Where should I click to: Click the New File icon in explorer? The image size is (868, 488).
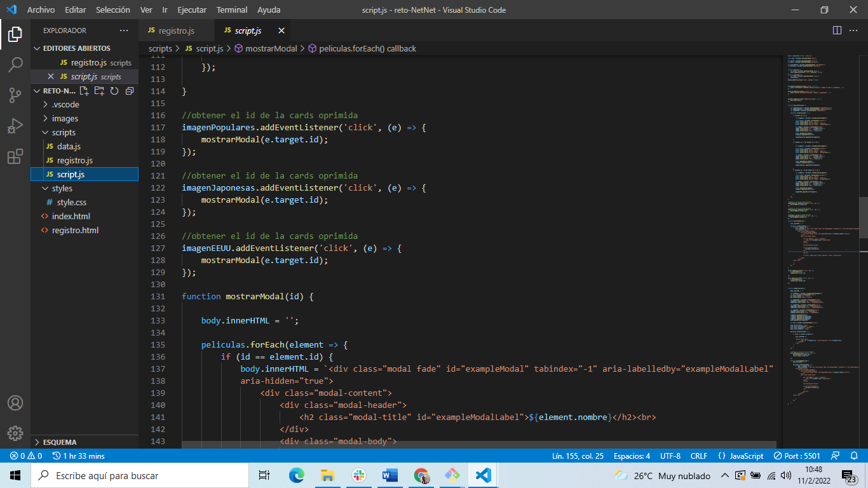[85, 91]
